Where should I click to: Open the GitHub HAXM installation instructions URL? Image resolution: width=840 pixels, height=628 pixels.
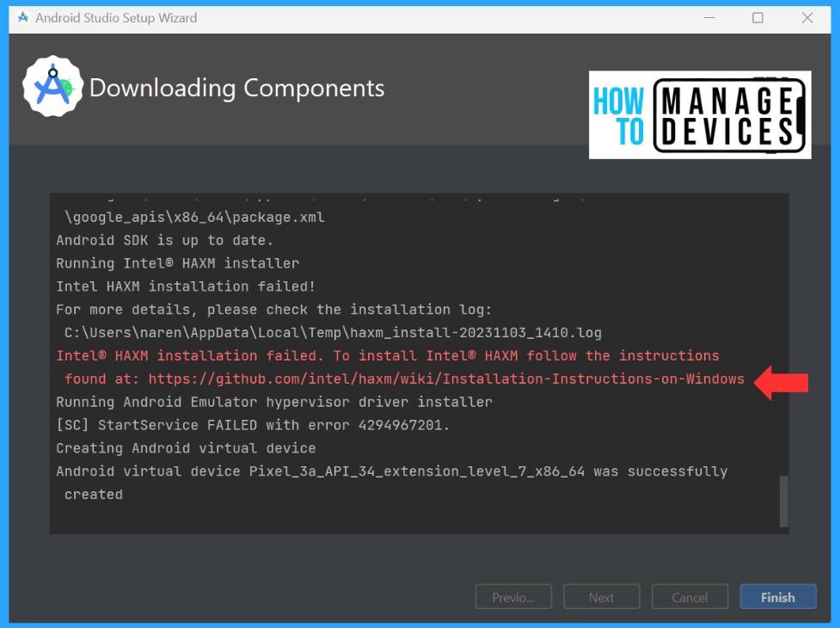(446, 379)
